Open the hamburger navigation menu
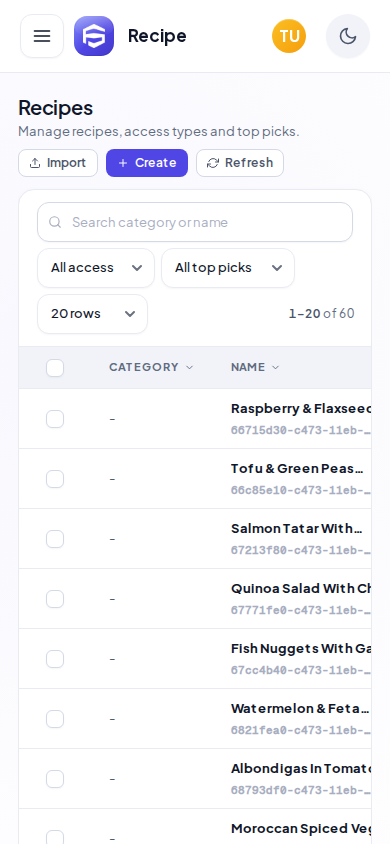The height and width of the screenshot is (844, 390). pyautogui.click(x=42, y=36)
